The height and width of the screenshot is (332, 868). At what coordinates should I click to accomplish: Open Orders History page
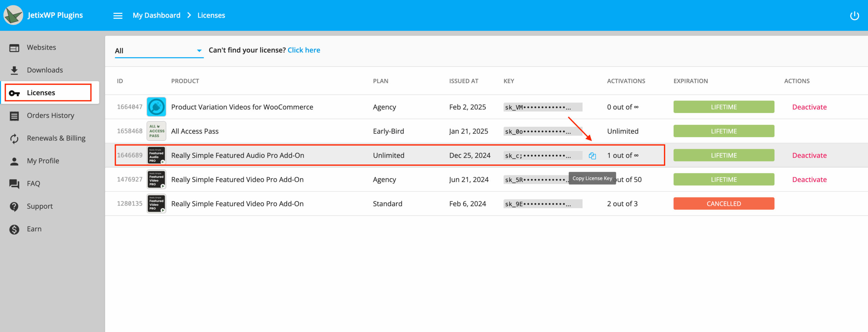50,115
